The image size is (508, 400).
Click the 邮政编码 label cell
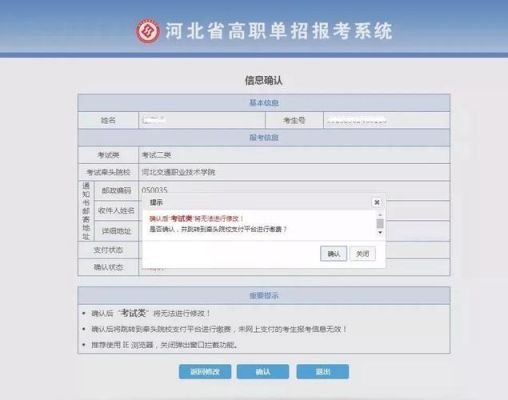[116, 191]
